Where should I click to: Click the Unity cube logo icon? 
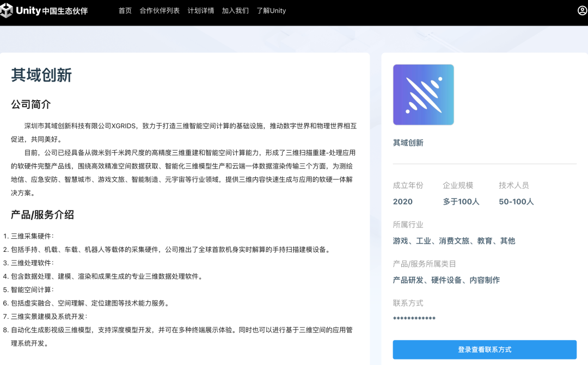[x=6, y=11]
